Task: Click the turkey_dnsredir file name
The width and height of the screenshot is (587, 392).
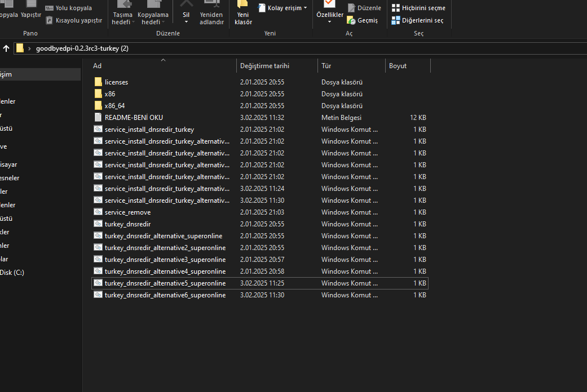Action: 127,224
